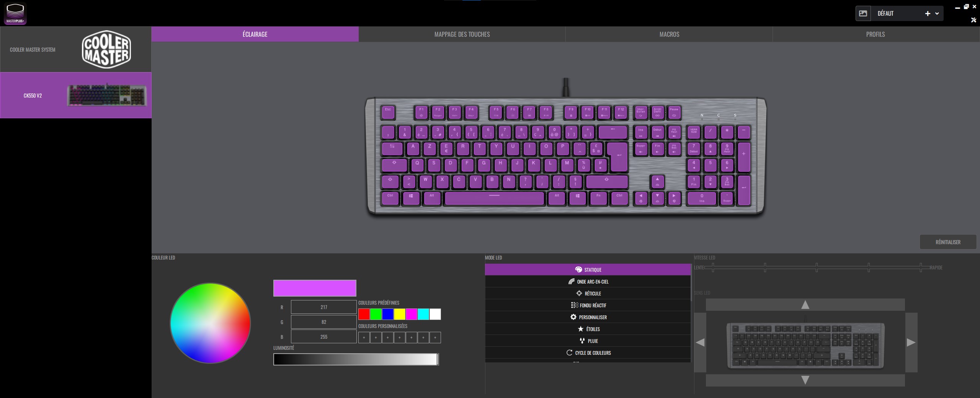The width and height of the screenshot is (980, 398).
Task: Pick the red predefined color swatch
Action: point(364,314)
